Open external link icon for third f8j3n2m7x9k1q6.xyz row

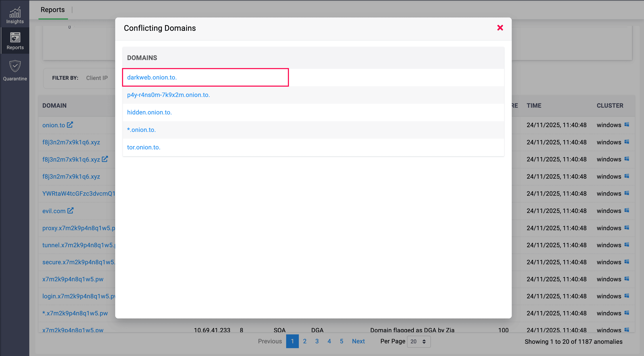tap(105, 159)
